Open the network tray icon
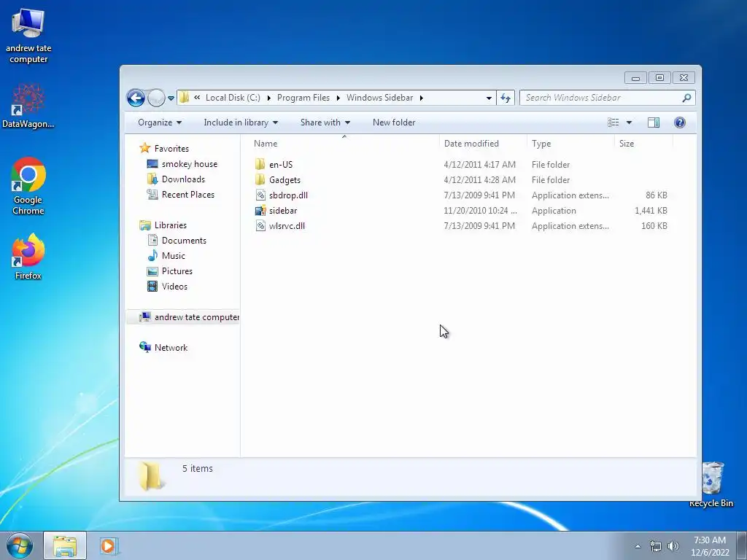The image size is (747, 560). [x=656, y=546]
